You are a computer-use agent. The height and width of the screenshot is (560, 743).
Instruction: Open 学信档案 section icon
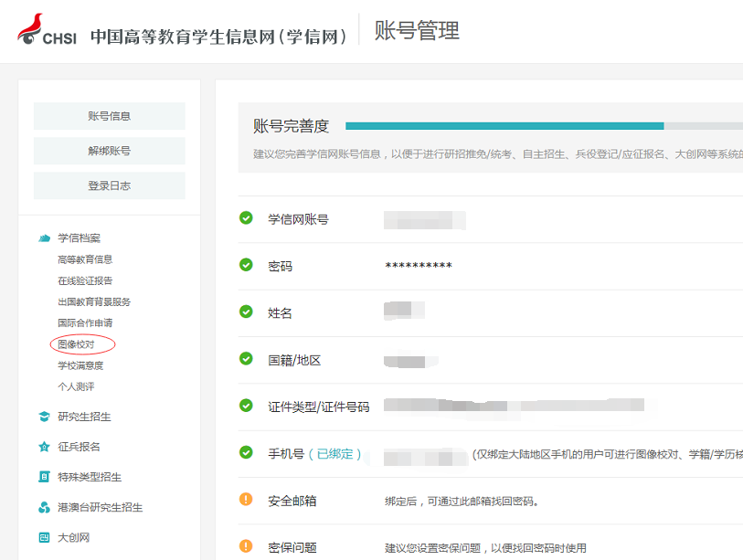click(x=44, y=238)
